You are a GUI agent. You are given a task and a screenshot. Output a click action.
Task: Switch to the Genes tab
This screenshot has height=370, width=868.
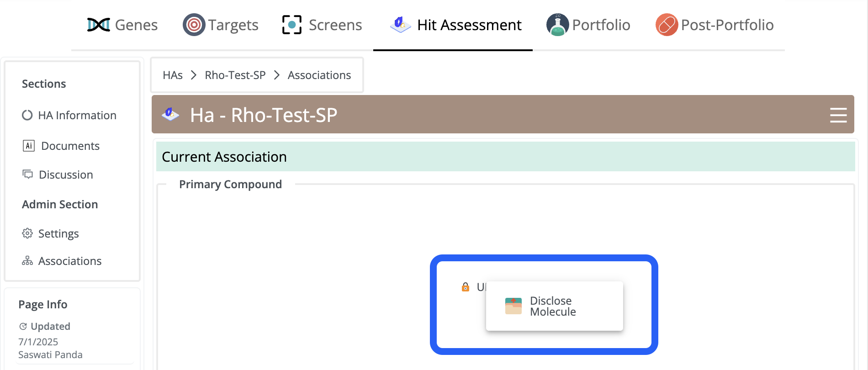(122, 25)
